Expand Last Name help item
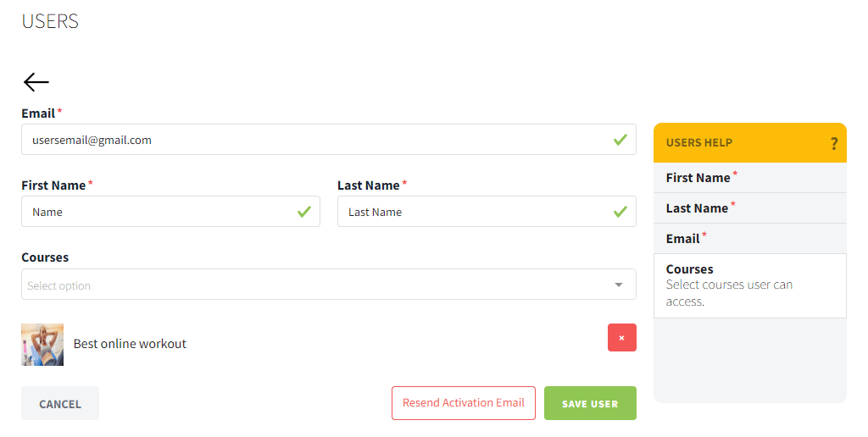Screen dimensions: 868x437 tap(750, 208)
